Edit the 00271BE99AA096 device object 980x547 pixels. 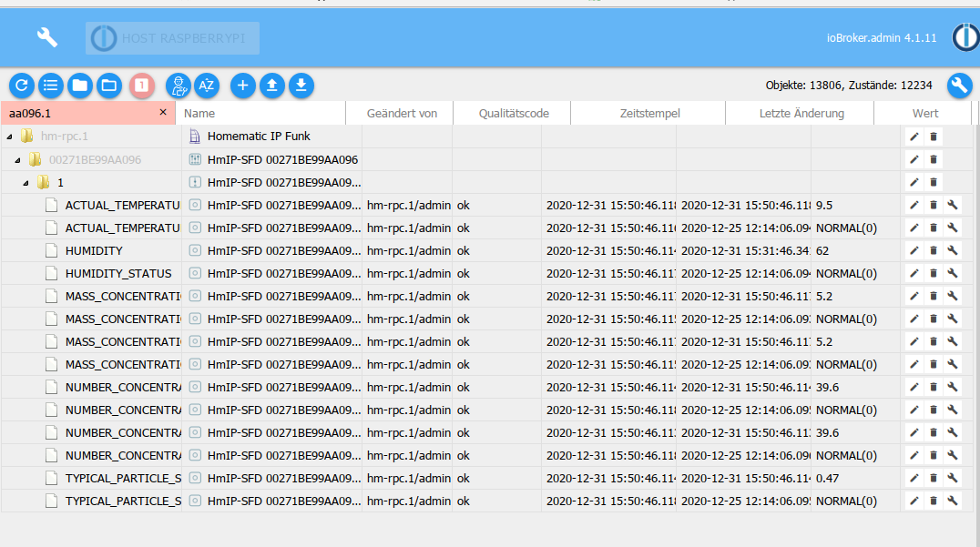914,159
